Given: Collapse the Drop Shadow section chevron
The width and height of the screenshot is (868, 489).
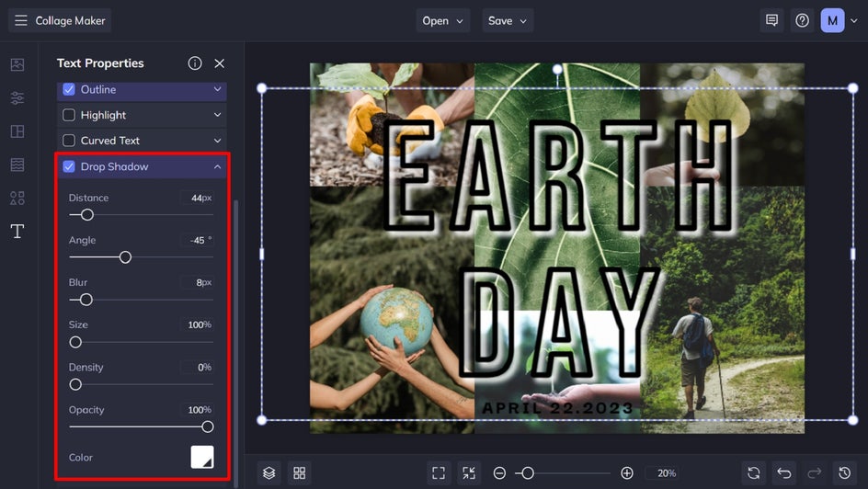Looking at the screenshot, I should tap(217, 166).
